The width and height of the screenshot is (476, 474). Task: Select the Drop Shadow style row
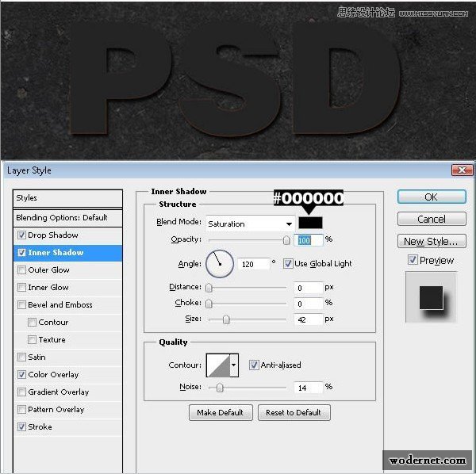coord(67,235)
